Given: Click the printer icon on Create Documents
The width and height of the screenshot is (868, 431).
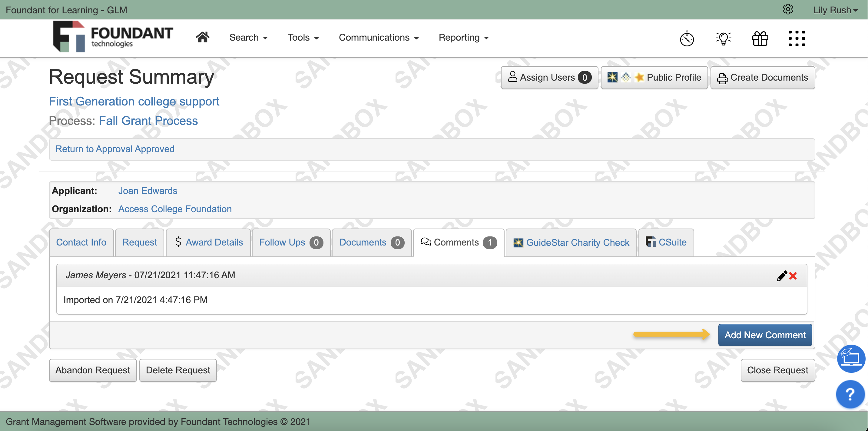Looking at the screenshot, I should pyautogui.click(x=722, y=78).
